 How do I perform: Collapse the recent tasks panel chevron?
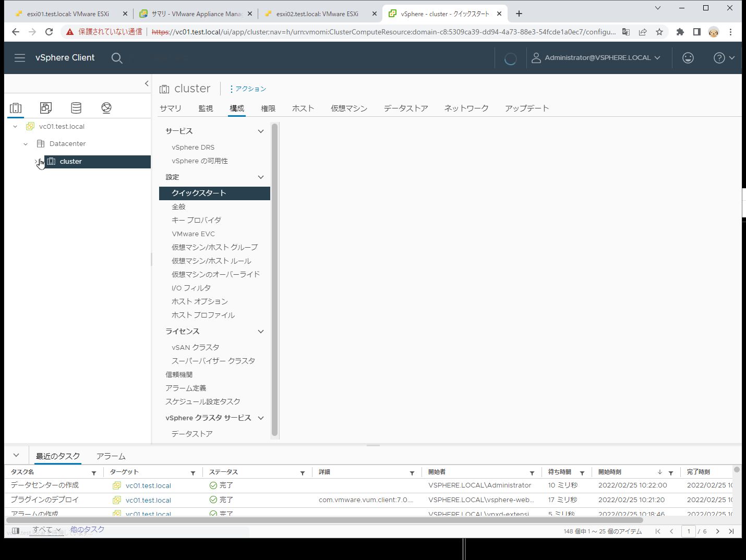16,456
